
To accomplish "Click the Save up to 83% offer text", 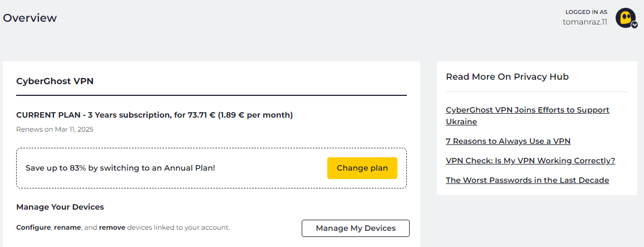I will 120,168.
